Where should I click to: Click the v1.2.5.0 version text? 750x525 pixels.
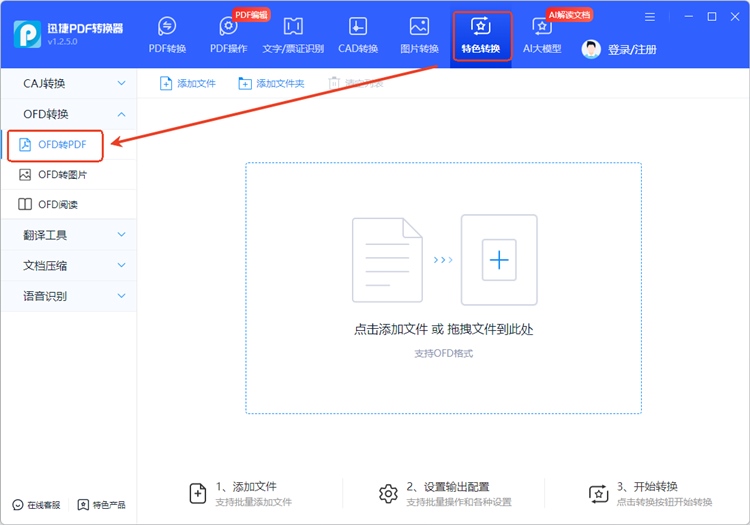pyautogui.click(x=62, y=42)
